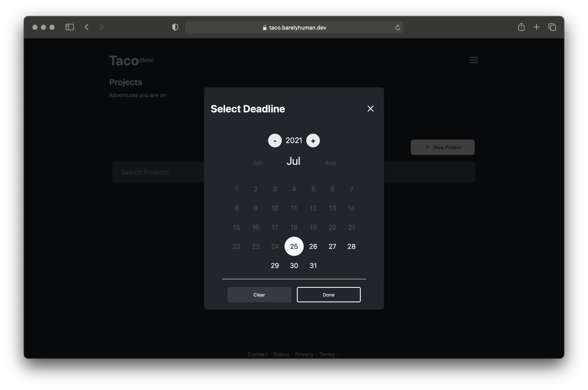The width and height of the screenshot is (588, 390).
Task: Reload the page via the refresh icon
Action: tap(397, 27)
